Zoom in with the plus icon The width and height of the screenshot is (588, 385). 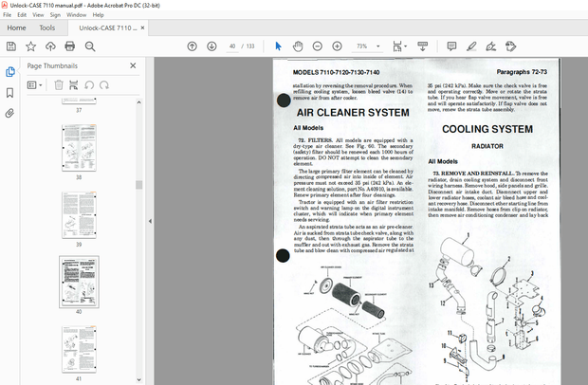coord(337,46)
